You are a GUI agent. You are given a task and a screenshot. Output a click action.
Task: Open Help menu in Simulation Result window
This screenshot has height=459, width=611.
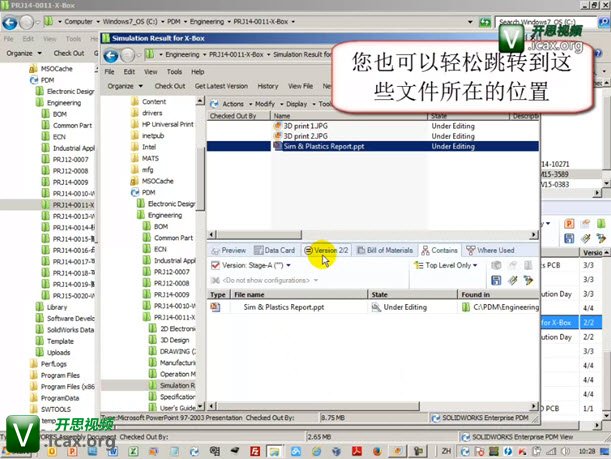pos(198,72)
